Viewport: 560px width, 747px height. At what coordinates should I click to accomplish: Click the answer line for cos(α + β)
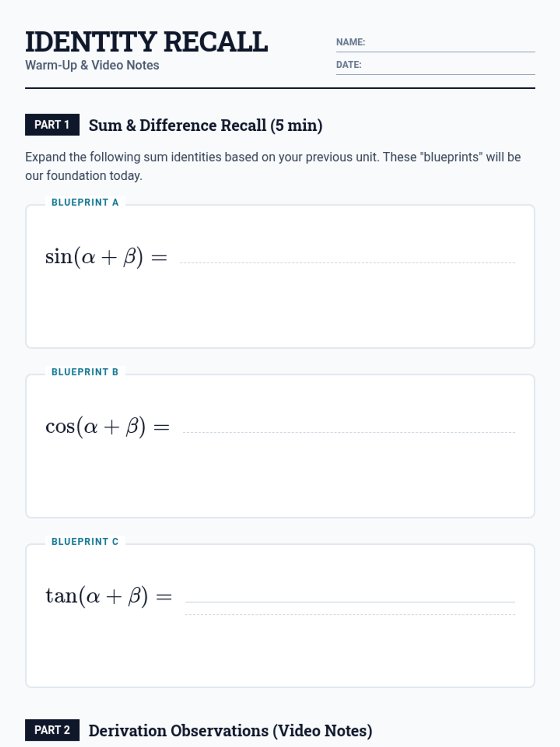(x=349, y=431)
